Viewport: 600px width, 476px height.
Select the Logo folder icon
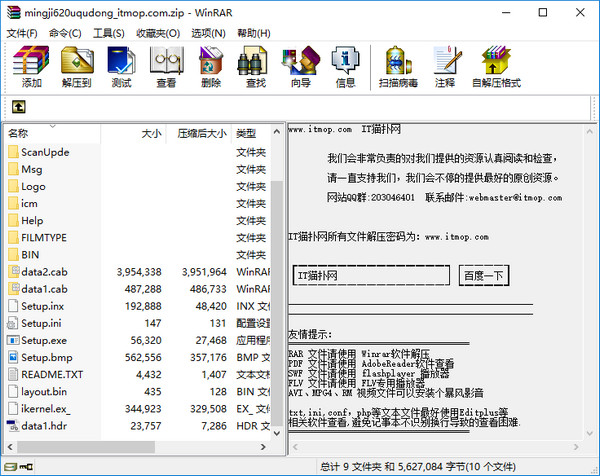click(x=13, y=186)
